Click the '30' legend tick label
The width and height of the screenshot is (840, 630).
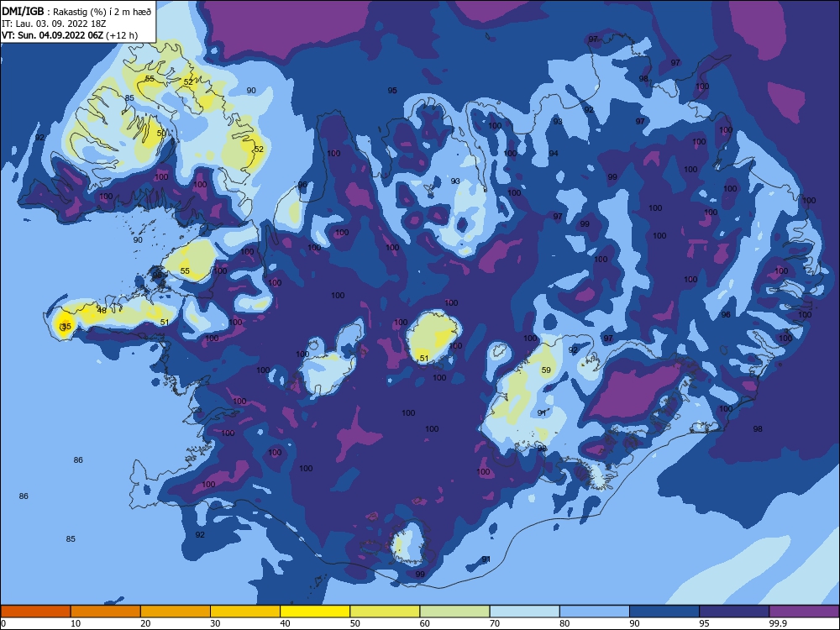[215, 623]
